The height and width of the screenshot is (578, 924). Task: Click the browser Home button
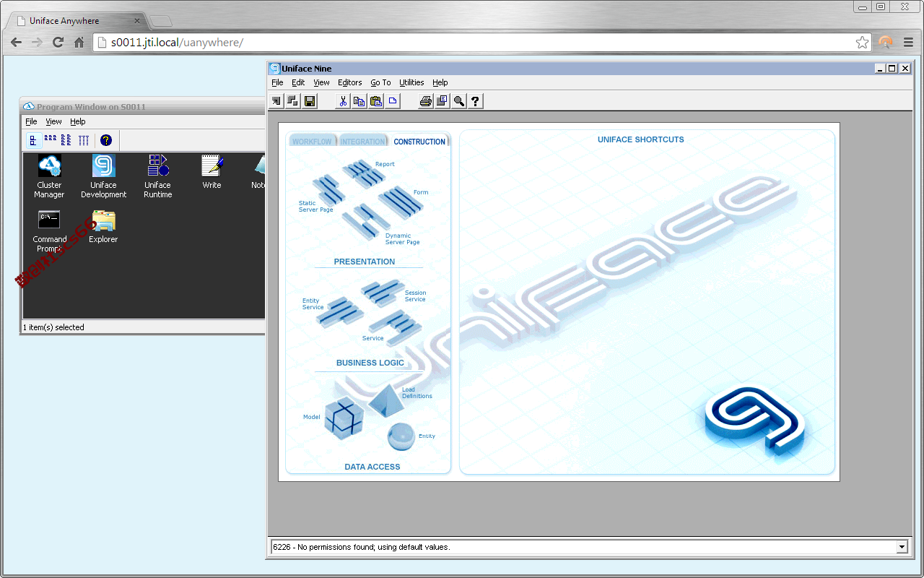(x=79, y=43)
